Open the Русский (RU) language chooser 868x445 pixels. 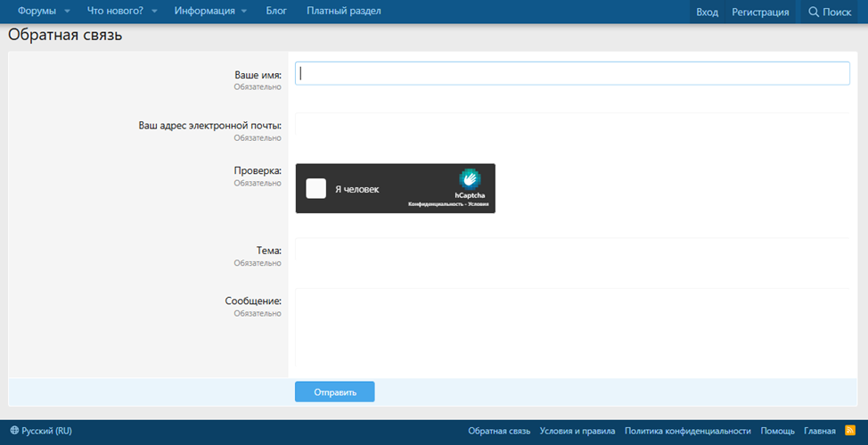point(41,431)
